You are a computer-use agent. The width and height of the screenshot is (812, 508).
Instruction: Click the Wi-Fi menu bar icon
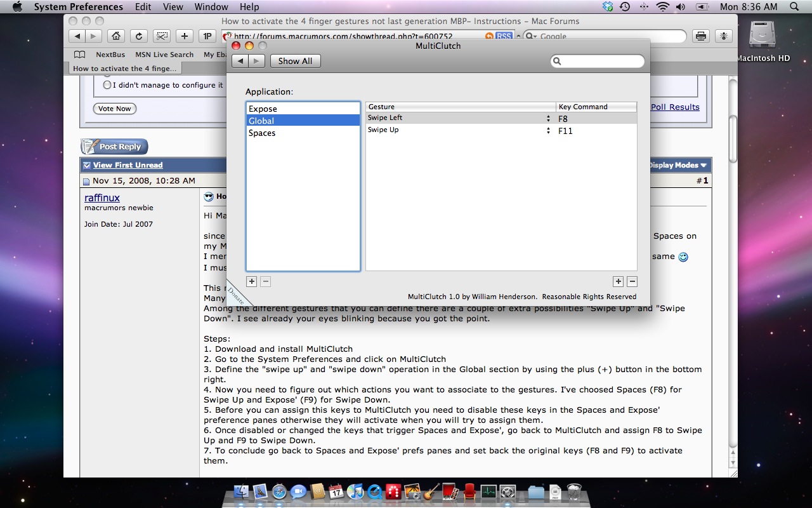click(663, 7)
